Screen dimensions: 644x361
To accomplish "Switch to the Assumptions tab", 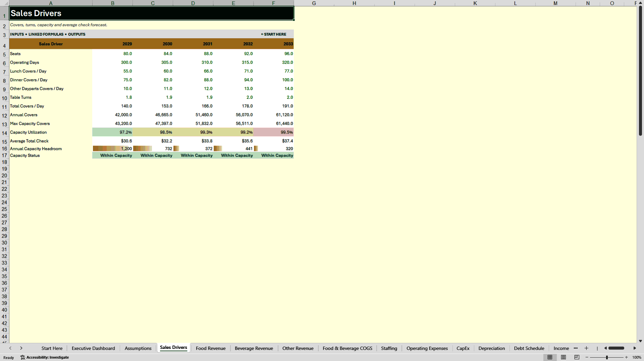I will 138,348.
